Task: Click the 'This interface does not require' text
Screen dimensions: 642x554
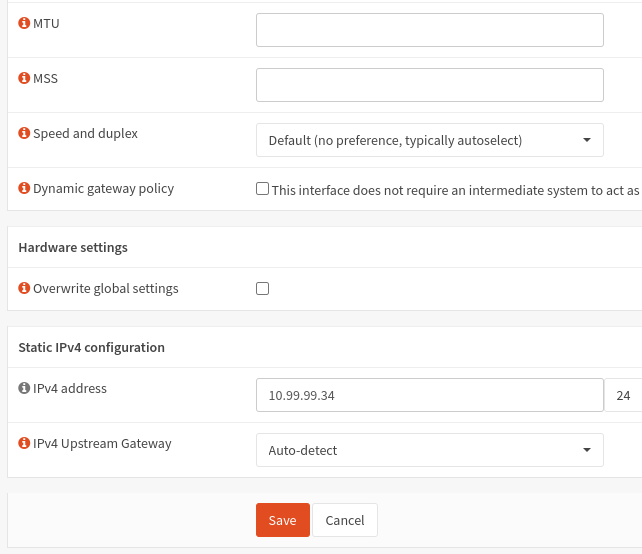Action: pos(455,190)
